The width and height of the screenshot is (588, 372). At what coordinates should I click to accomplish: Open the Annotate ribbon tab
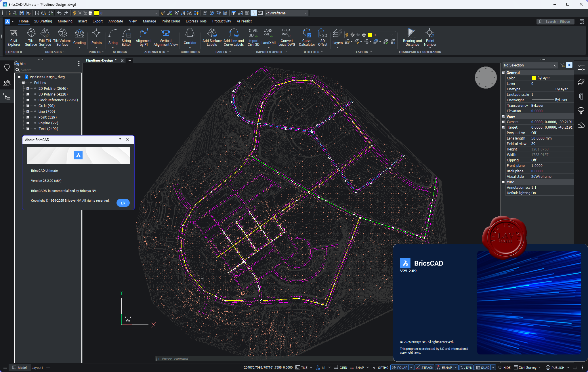pyautogui.click(x=115, y=21)
